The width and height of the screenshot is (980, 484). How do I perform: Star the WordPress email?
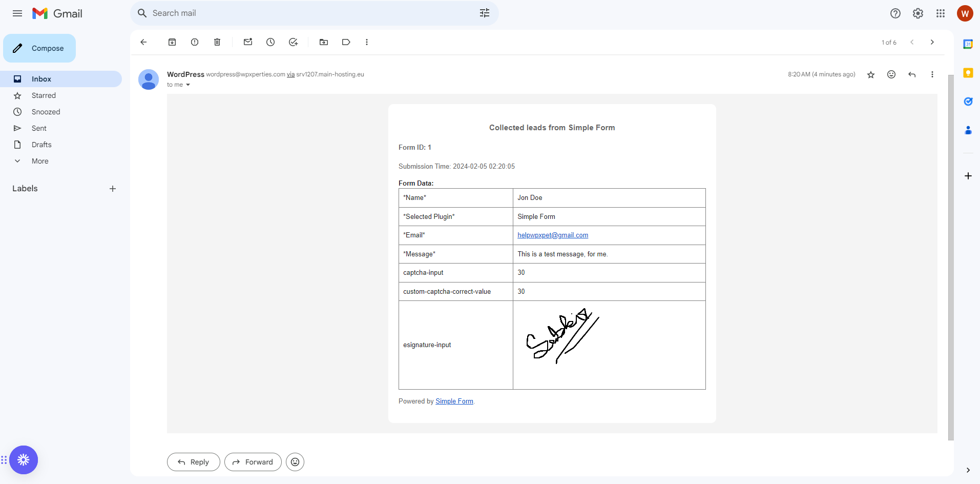point(870,74)
